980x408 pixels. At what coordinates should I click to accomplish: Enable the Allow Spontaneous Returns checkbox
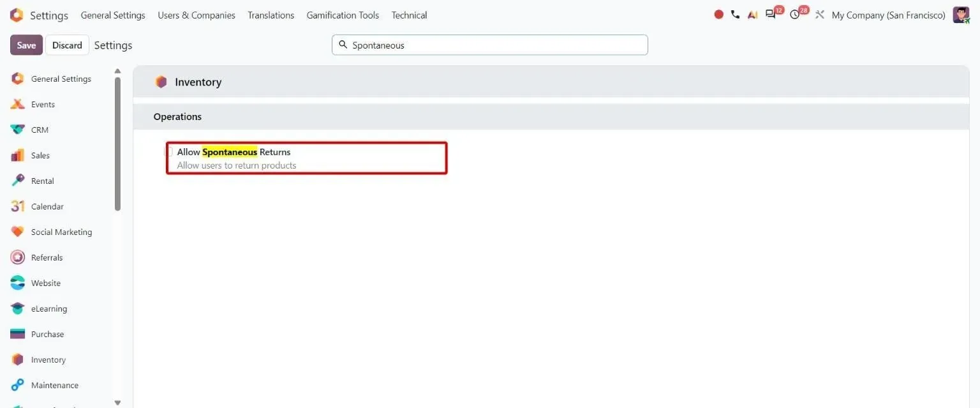pyautogui.click(x=170, y=152)
